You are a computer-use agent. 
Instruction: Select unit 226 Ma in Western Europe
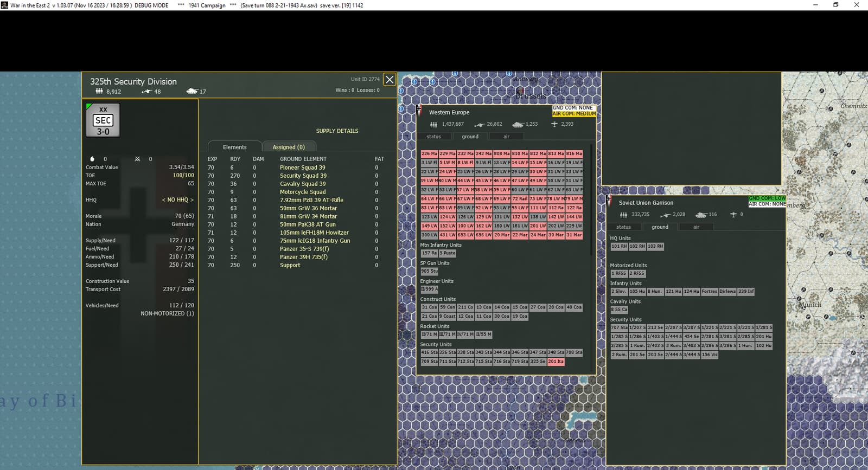429,153
